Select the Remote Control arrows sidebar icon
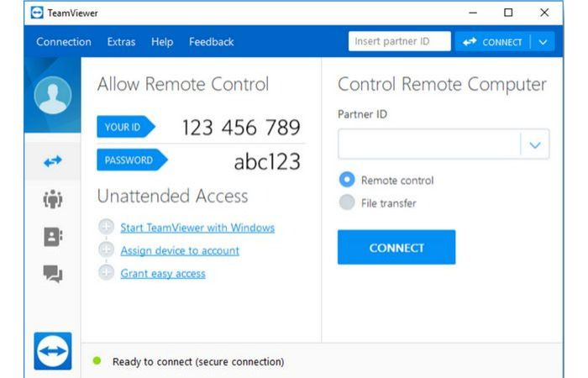 [52, 161]
